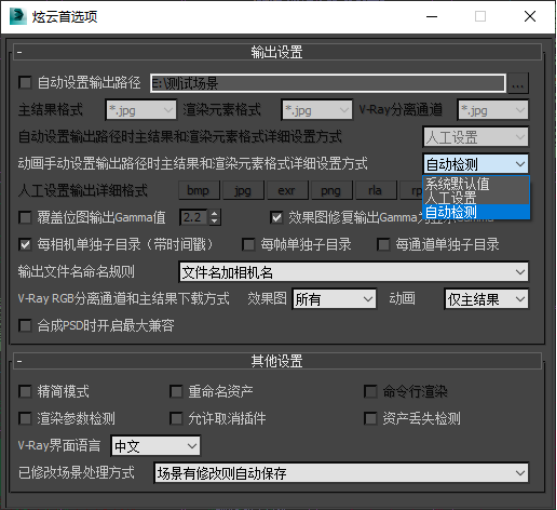Image resolution: width=557 pixels, height=510 pixels.
Task: Click the bmp format button
Action: click(198, 191)
